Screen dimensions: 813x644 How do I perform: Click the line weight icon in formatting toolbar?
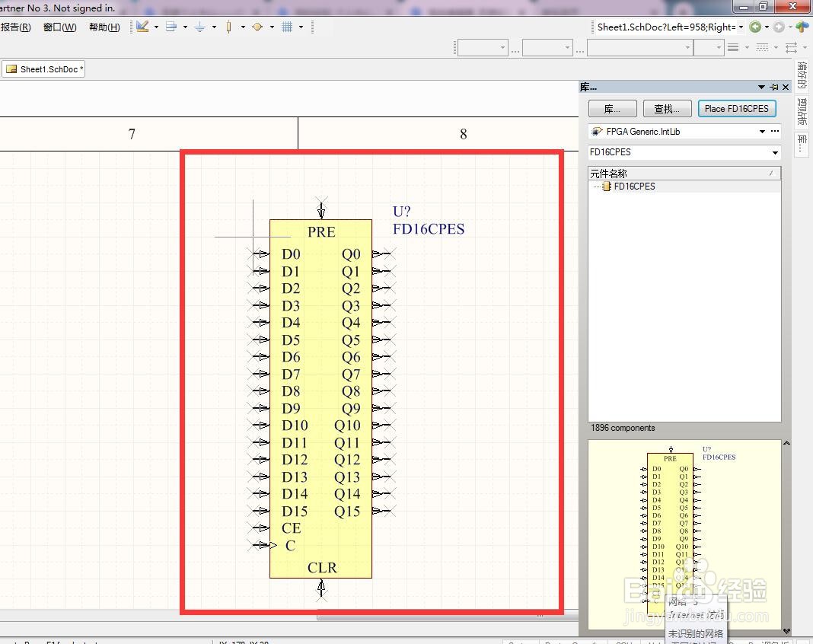pos(732,48)
